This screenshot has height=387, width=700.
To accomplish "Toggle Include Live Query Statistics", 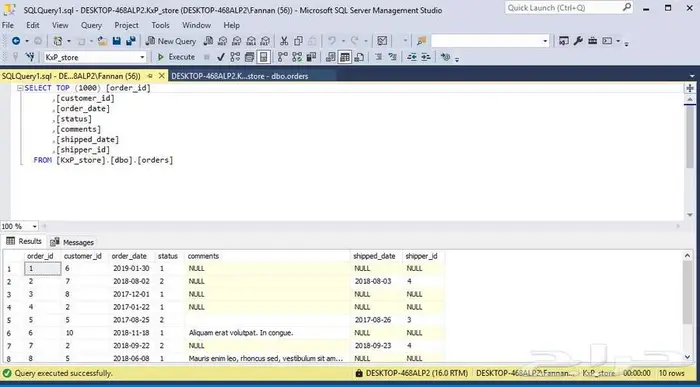I will tap(297, 57).
